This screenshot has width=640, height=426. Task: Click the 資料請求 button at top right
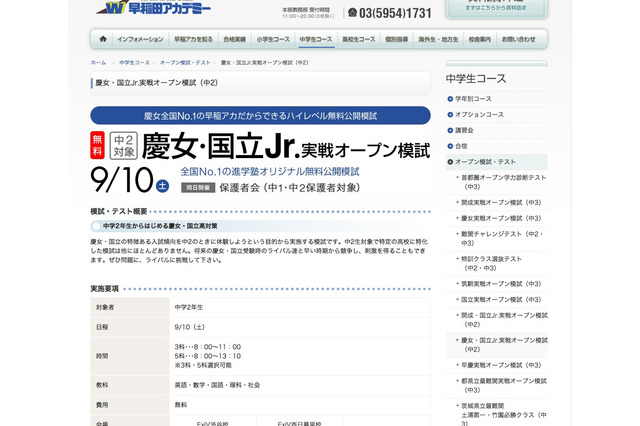click(496, 7)
